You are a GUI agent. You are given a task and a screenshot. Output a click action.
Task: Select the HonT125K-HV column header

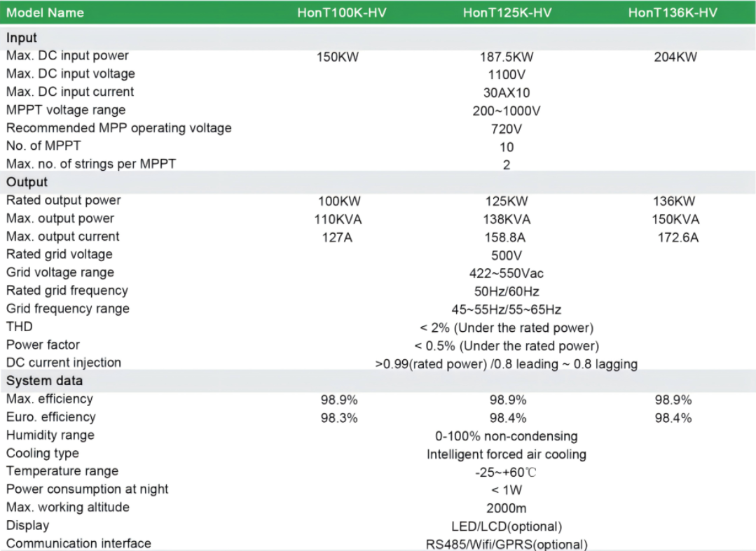coord(507,13)
